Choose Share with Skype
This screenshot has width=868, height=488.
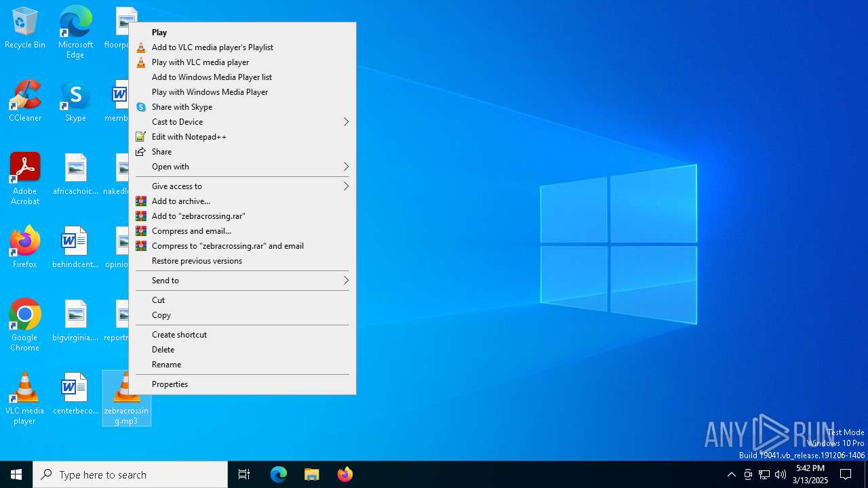[242, 107]
